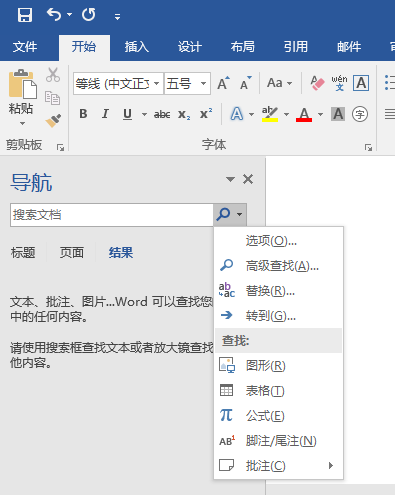Open the 剪贴板 dialog launcher

pos(60,147)
